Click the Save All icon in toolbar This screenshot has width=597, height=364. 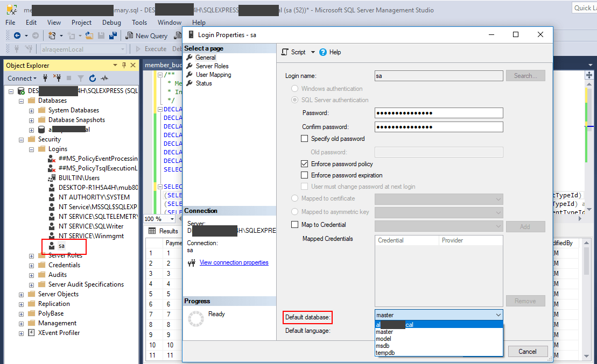pos(113,35)
